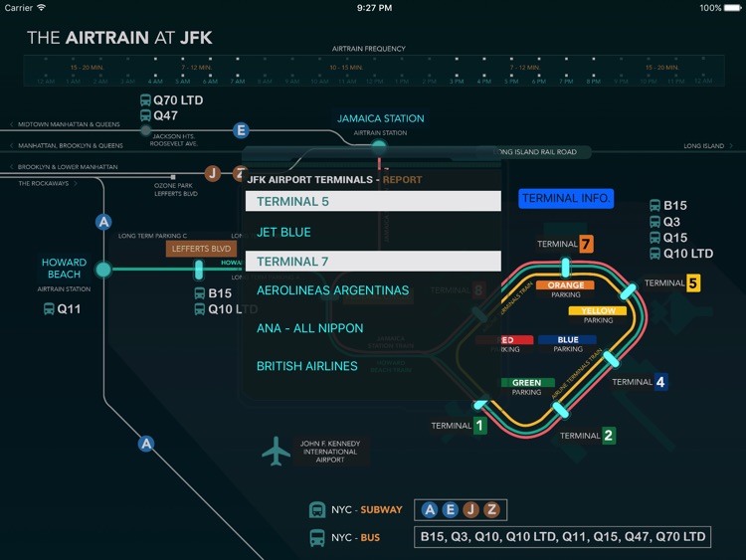Tap the Lefferts Blvd station marker

coord(199,270)
